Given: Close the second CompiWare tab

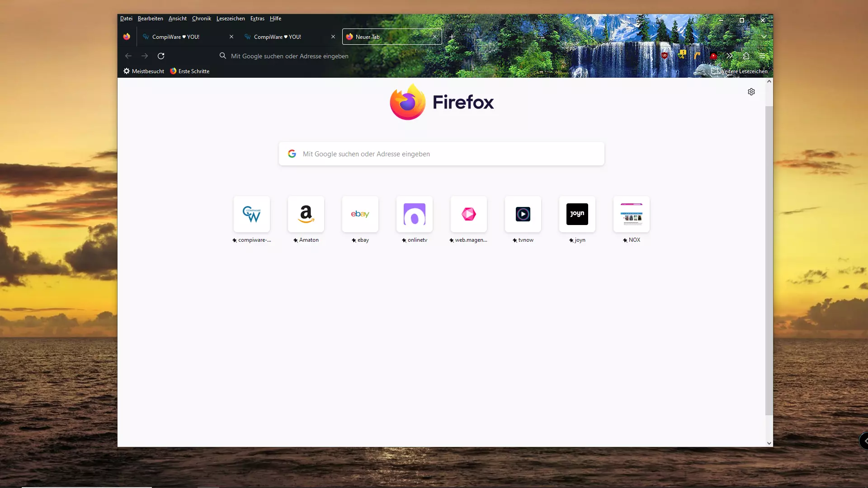Looking at the screenshot, I should pyautogui.click(x=333, y=37).
